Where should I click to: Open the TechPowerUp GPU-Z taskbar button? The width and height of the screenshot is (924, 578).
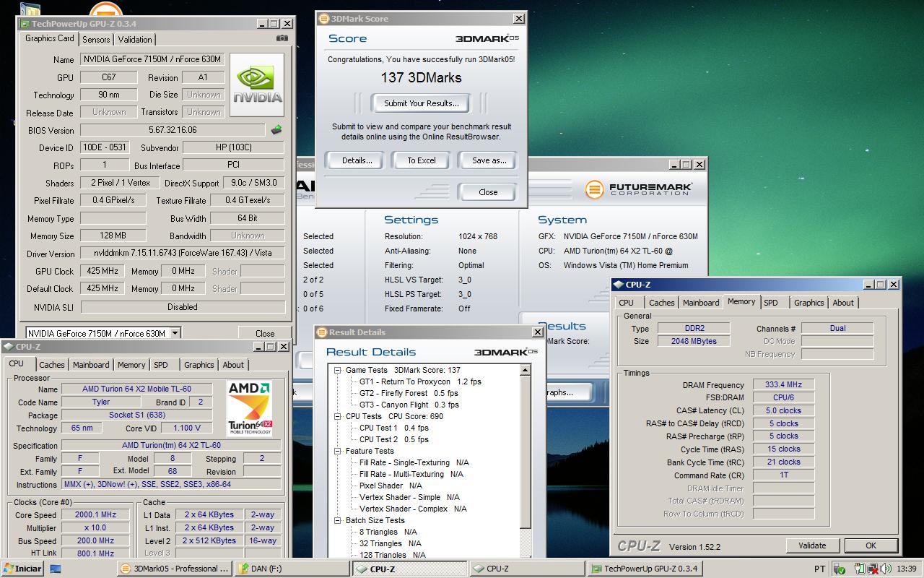(x=645, y=569)
